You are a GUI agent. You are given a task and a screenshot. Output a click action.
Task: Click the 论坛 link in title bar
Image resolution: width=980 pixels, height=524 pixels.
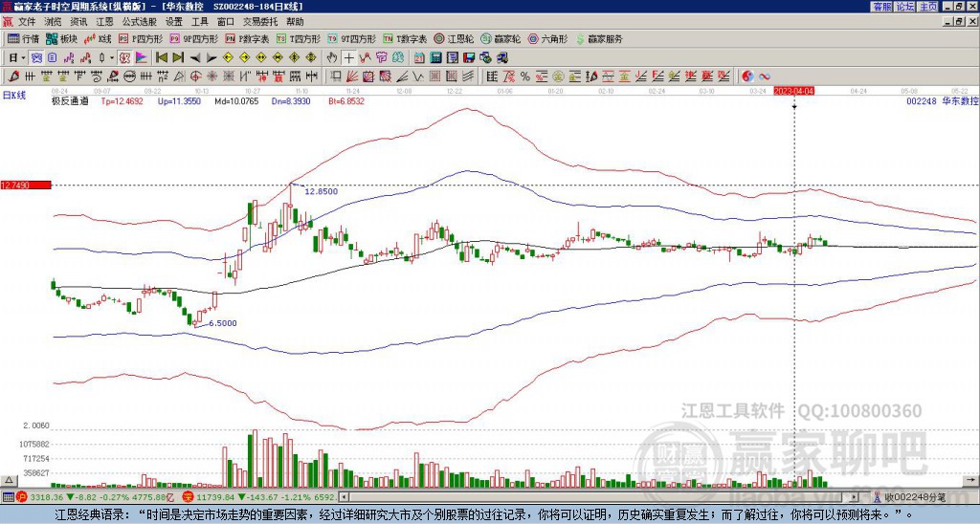tap(904, 7)
